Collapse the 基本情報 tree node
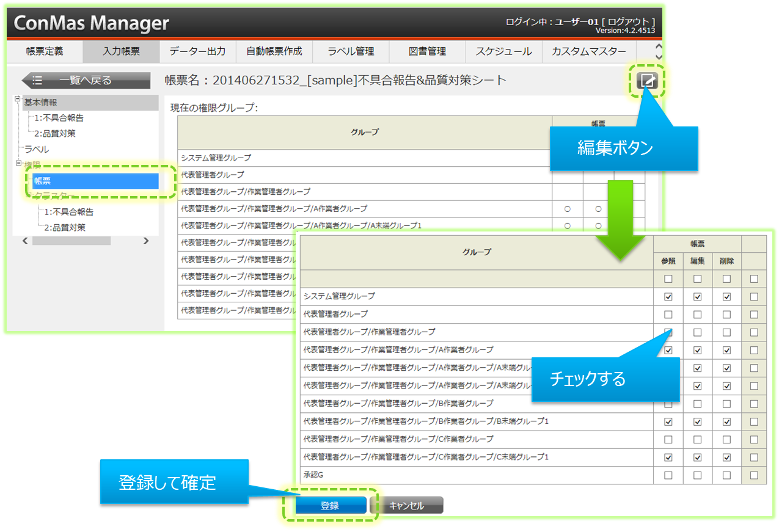The height and width of the screenshot is (532, 779). [18, 99]
